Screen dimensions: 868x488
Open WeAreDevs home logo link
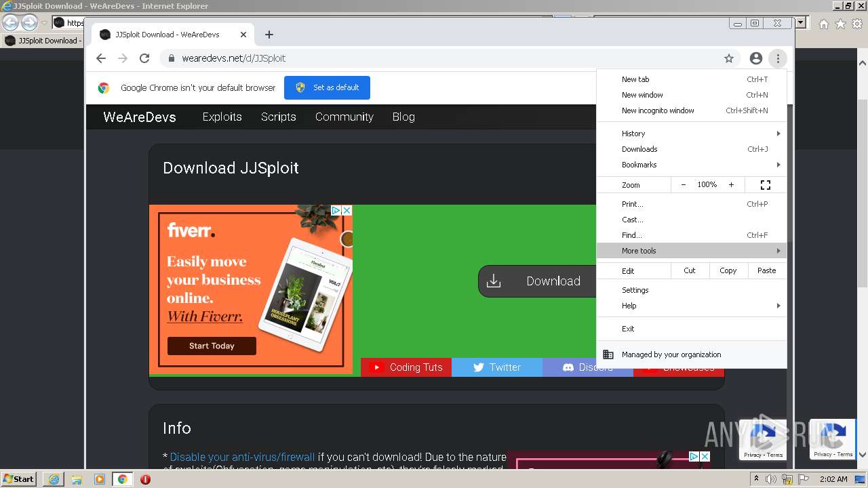(140, 117)
